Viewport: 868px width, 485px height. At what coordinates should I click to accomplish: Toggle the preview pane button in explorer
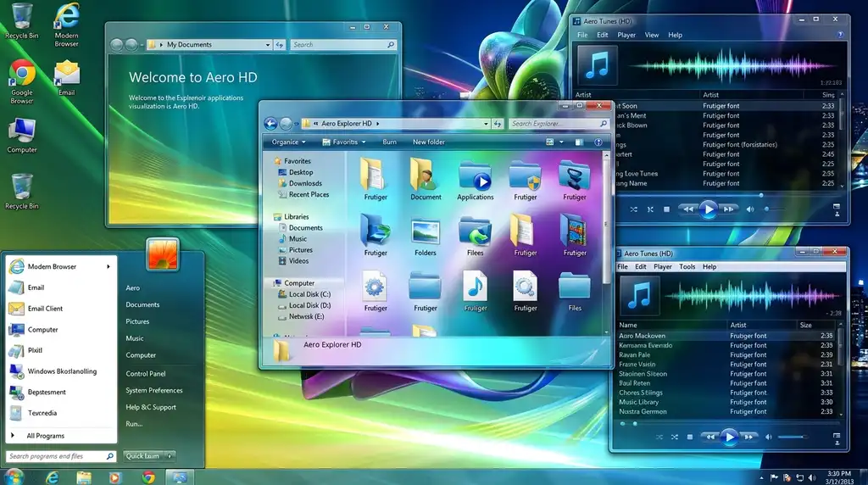(x=579, y=142)
